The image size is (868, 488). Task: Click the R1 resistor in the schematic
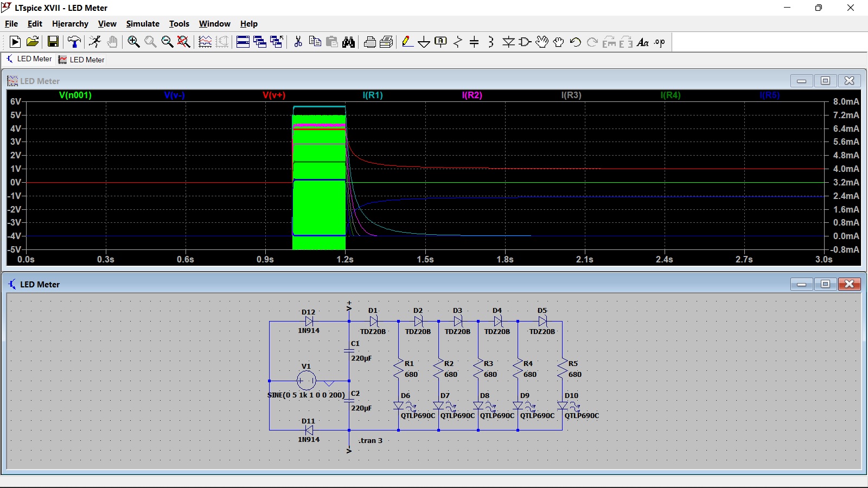pos(399,369)
